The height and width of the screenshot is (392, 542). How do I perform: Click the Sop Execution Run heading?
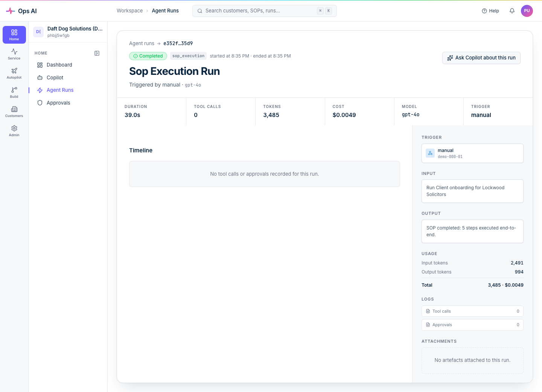click(174, 71)
